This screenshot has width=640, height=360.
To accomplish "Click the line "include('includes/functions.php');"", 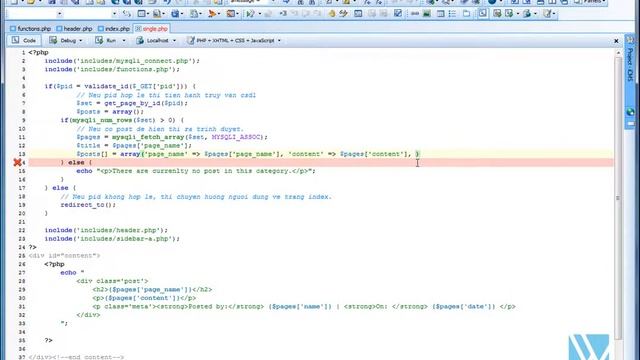I will click(112, 69).
